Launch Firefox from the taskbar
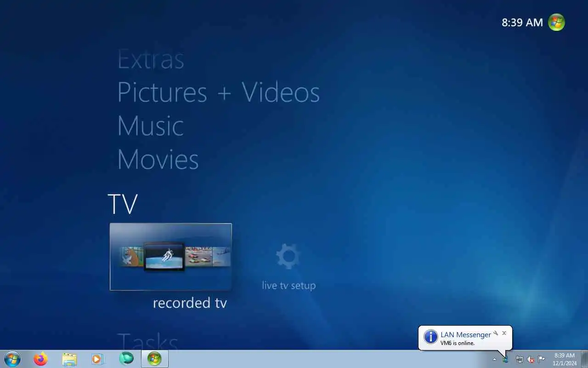588x368 pixels. 40,359
